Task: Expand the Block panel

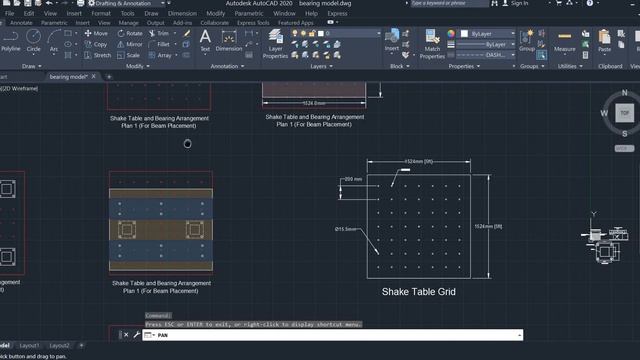Action: [x=400, y=66]
